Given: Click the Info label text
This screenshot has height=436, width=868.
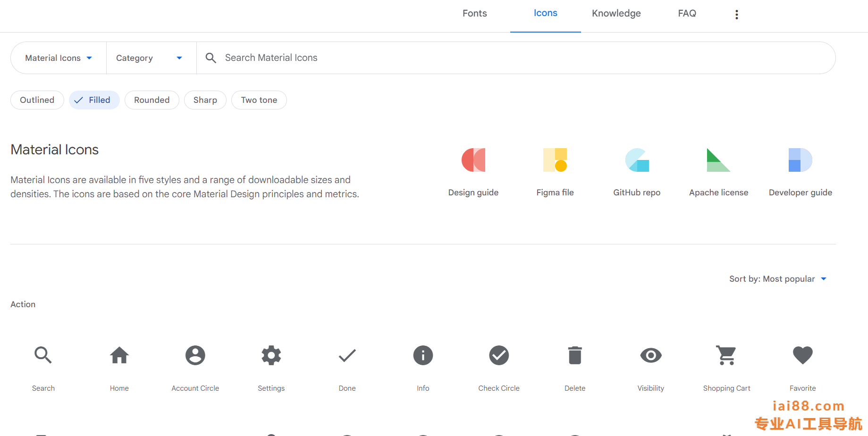Looking at the screenshot, I should coord(423,388).
